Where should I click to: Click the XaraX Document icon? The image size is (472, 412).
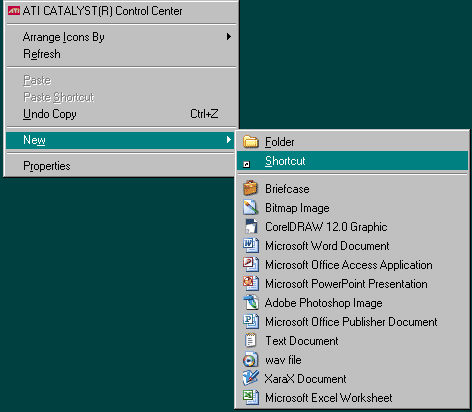tap(251, 378)
